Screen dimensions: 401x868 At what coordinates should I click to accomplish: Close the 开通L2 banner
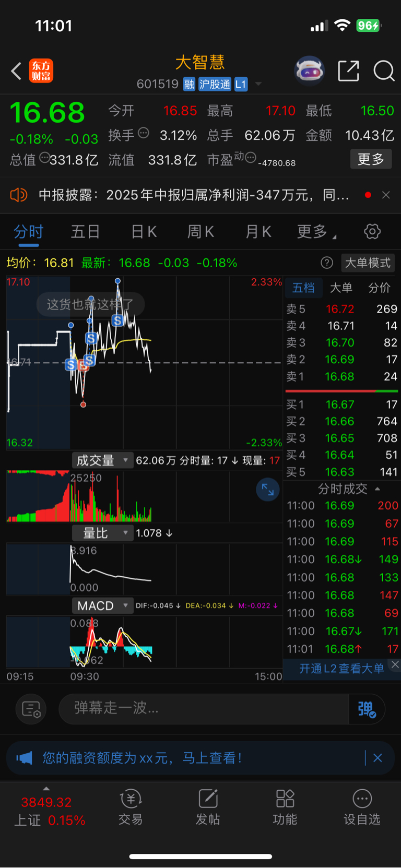395,664
